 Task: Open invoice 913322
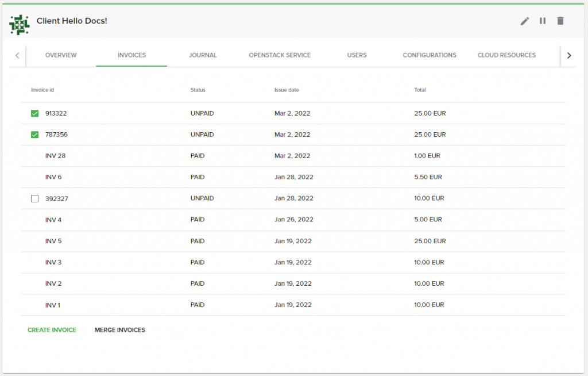pyautogui.click(x=56, y=113)
